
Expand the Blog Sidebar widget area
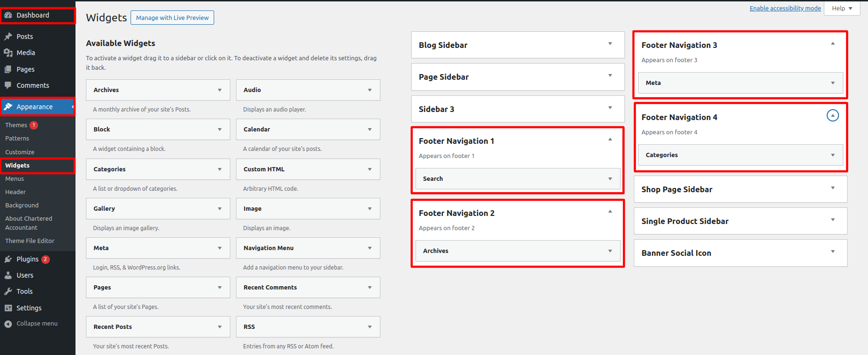click(610, 44)
